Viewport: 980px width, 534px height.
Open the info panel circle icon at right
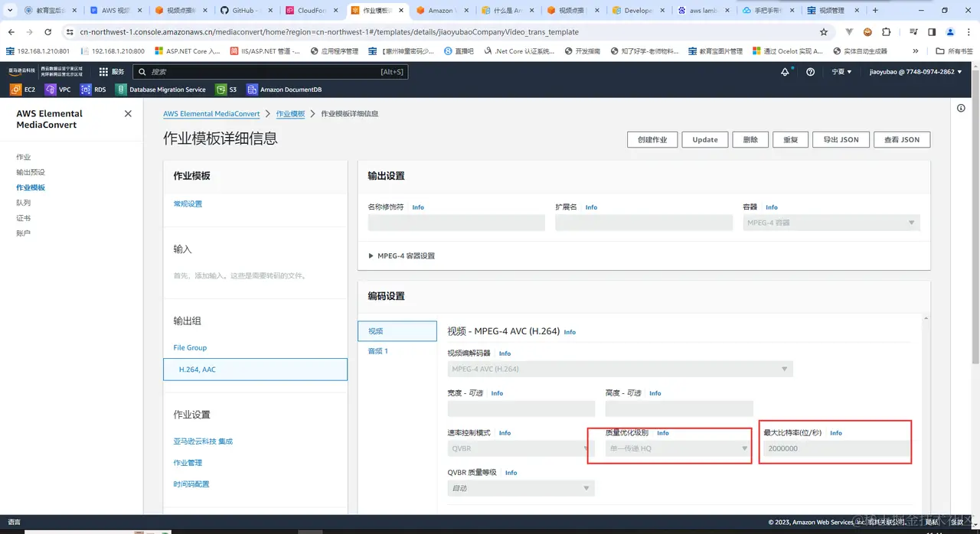click(x=961, y=108)
